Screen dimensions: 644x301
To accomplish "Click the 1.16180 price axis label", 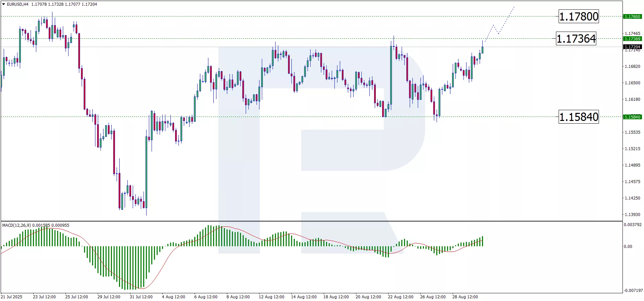I will pos(632,99).
